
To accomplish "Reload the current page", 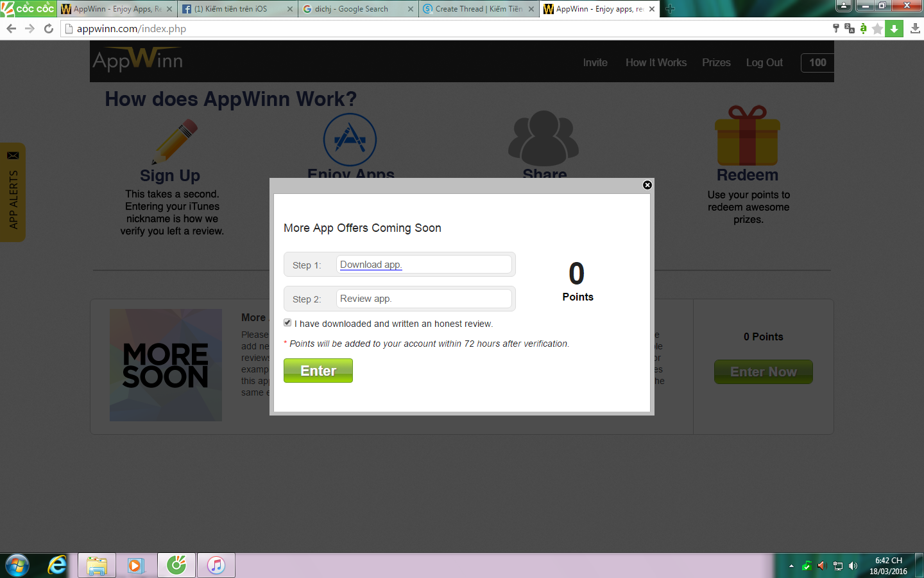I will pyautogui.click(x=49, y=28).
